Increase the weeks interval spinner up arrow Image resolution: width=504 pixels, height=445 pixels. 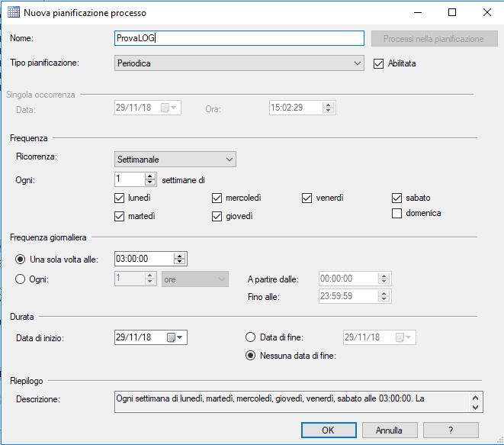pyautogui.click(x=150, y=176)
